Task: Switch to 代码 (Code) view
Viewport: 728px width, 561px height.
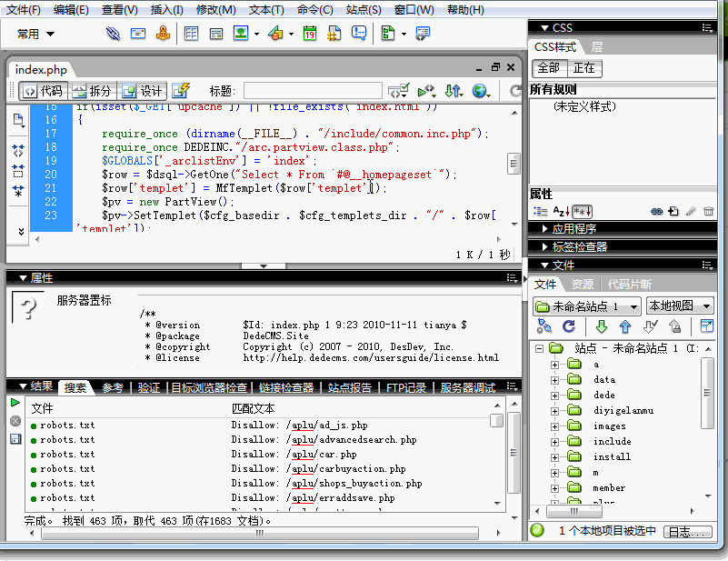Action: point(43,91)
